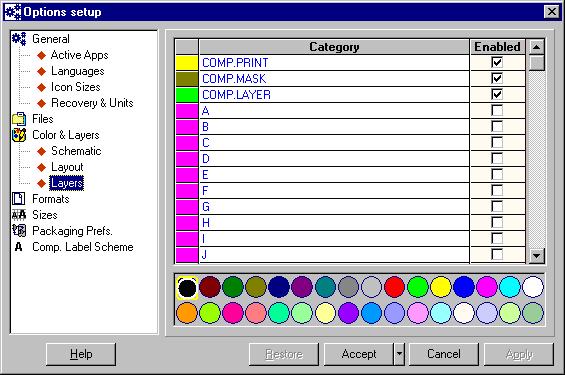
Task: Open the Active Apps settings page
Action: click(79, 55)
